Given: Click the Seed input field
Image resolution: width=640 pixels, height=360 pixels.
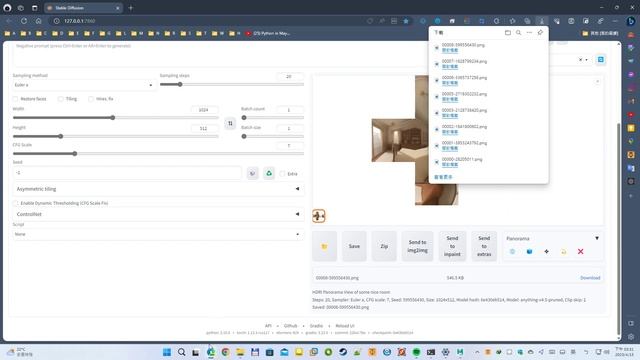Looking at the screenshot, I should [127, 173].
